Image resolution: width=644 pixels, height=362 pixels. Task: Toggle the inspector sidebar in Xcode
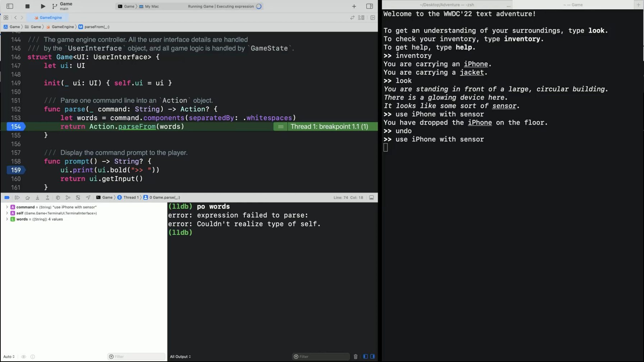[x=369, y=6]
